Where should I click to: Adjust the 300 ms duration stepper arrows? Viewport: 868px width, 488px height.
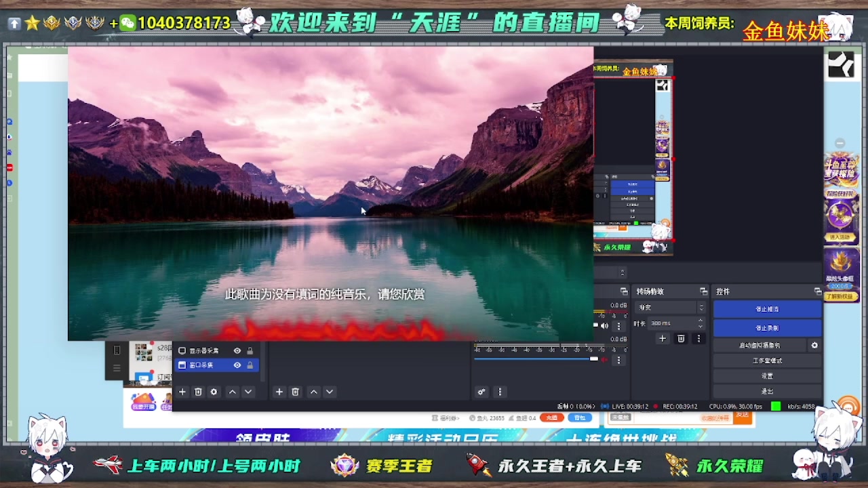click(701, 323)
